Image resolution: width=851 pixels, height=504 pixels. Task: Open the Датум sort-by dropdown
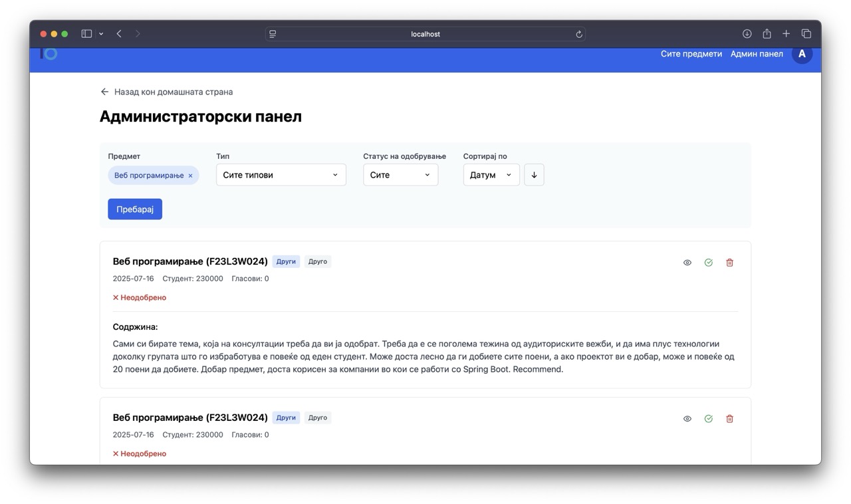[x=491, y=175]
